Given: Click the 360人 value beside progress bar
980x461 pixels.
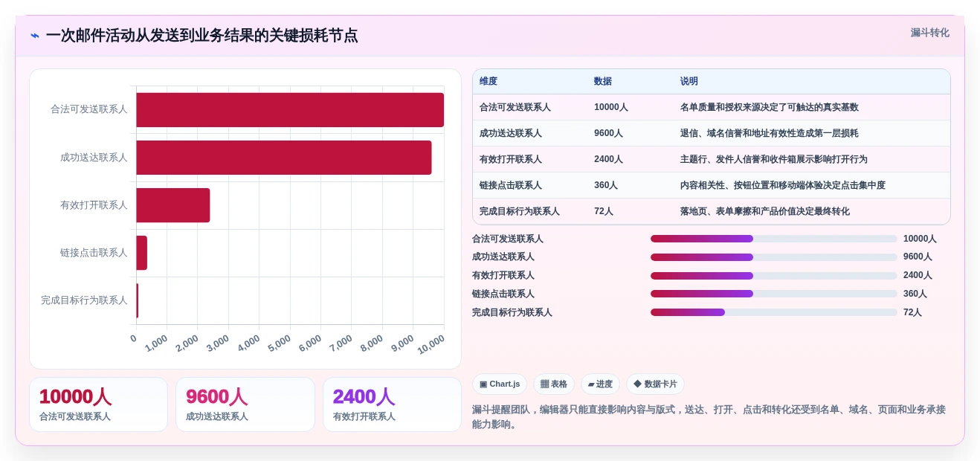Looking at the screenshot, I should tap(915, 294).
